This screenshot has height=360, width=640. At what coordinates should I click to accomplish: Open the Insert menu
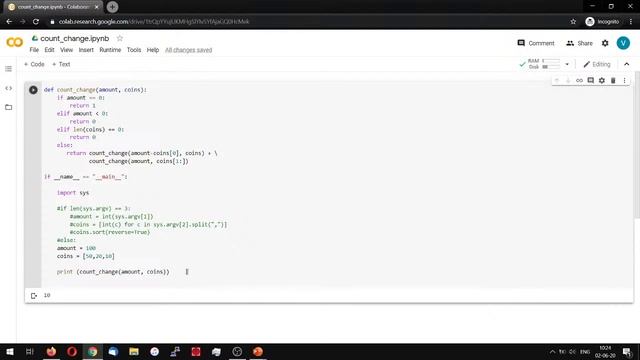pos(86,50)
